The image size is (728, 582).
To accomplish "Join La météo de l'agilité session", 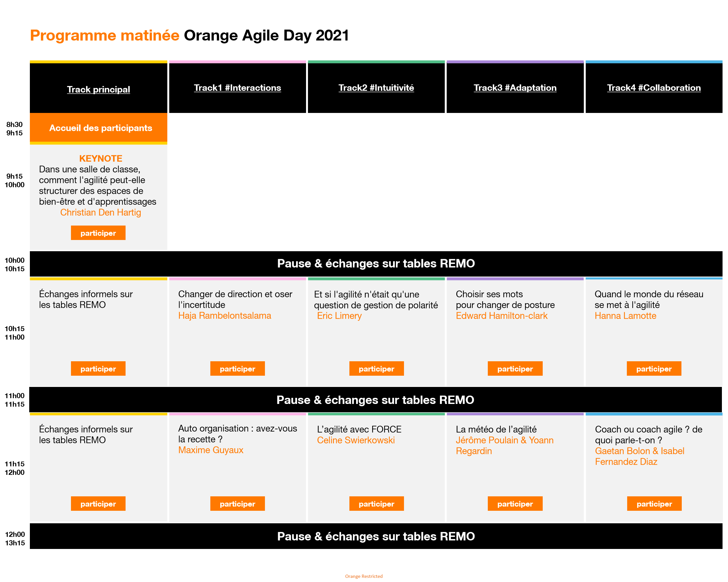I will (x=514, y=503).
